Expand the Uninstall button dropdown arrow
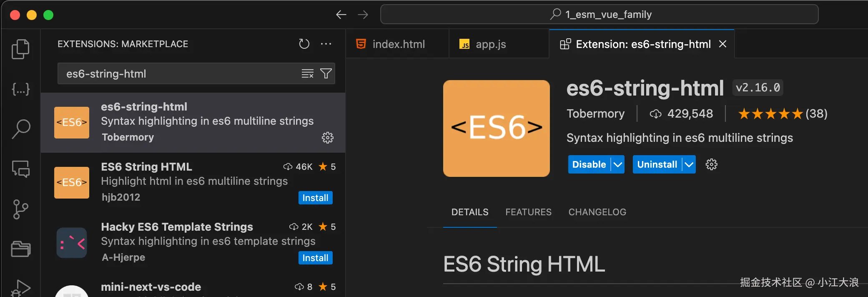Screen dimensions: 868x297 pos(689,164)
